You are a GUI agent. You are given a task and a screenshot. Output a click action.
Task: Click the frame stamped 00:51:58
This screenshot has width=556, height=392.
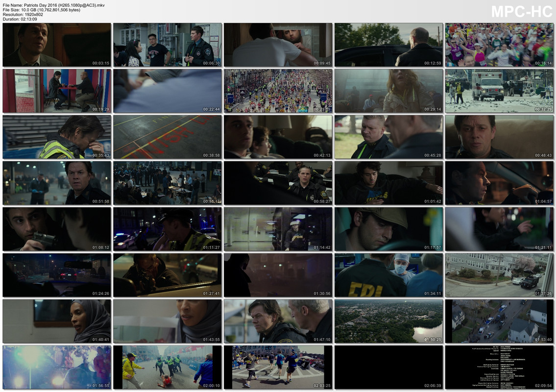coord(57,183)
